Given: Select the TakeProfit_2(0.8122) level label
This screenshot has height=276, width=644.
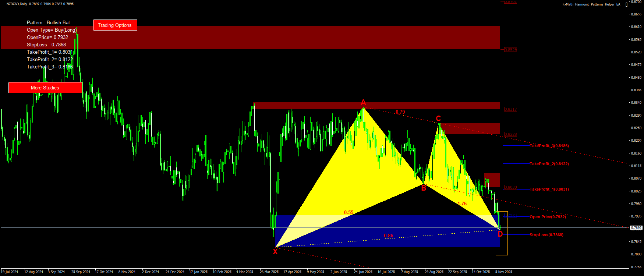Looking at the screenshot, I should click(x=549, y=164).
